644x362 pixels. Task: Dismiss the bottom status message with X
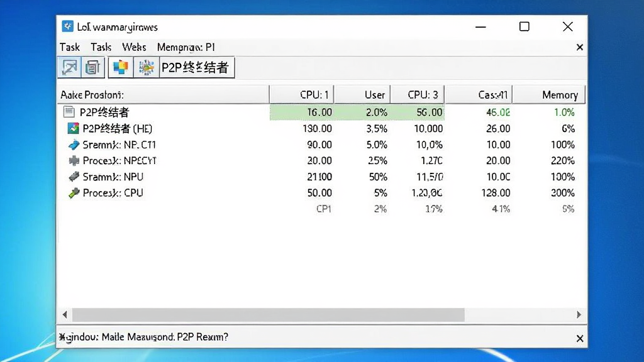tap(579, 339)
